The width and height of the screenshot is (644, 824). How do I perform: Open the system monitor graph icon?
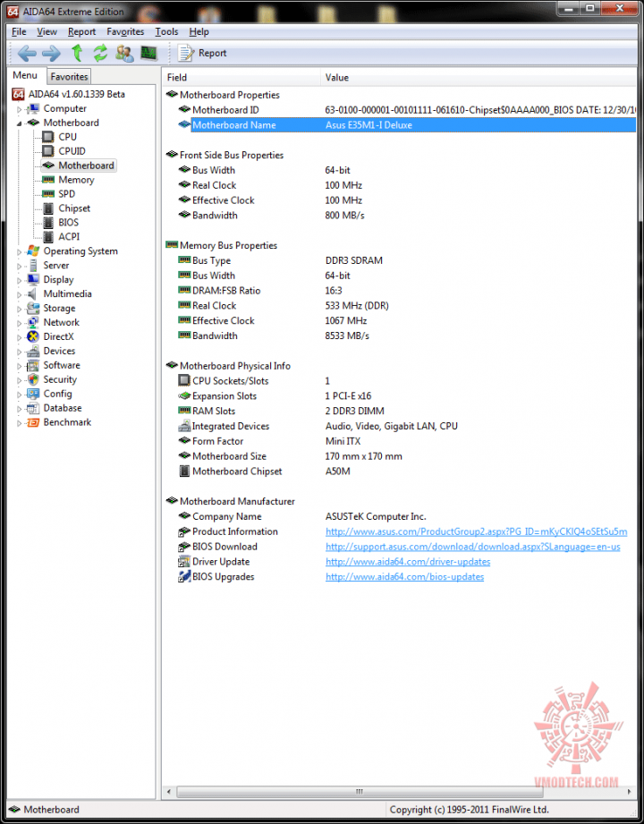tap(148, 53)
